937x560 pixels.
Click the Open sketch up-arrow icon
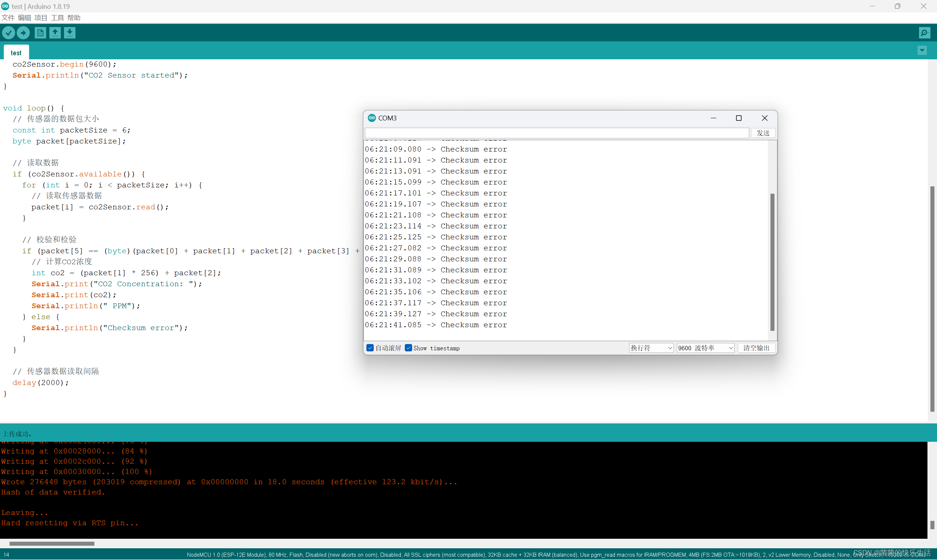tap(55, 33)
